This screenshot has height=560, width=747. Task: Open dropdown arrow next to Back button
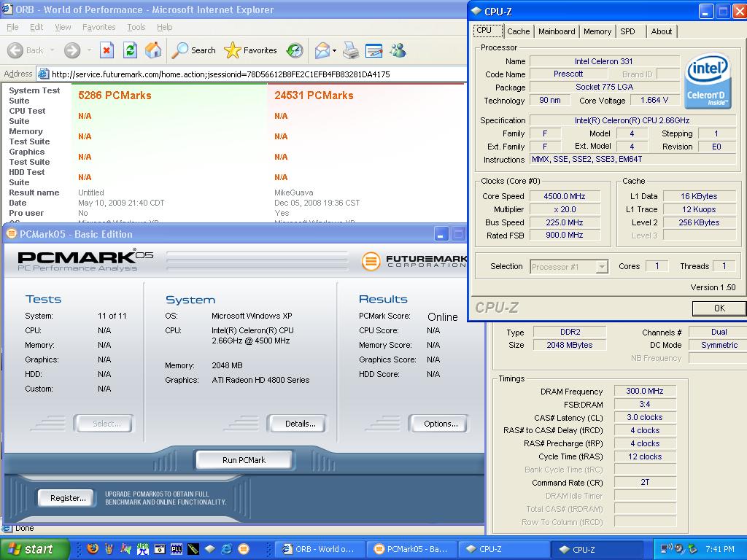pos(52,50)
